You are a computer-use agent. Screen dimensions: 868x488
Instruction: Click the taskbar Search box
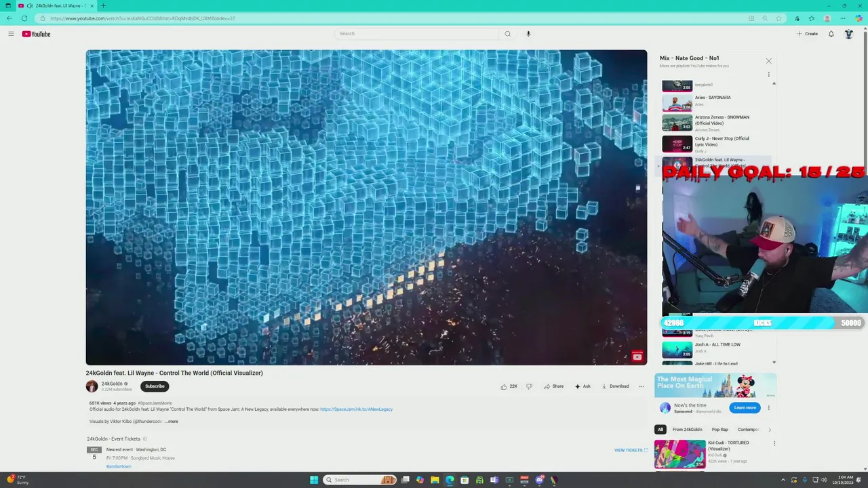coord(359,480)
